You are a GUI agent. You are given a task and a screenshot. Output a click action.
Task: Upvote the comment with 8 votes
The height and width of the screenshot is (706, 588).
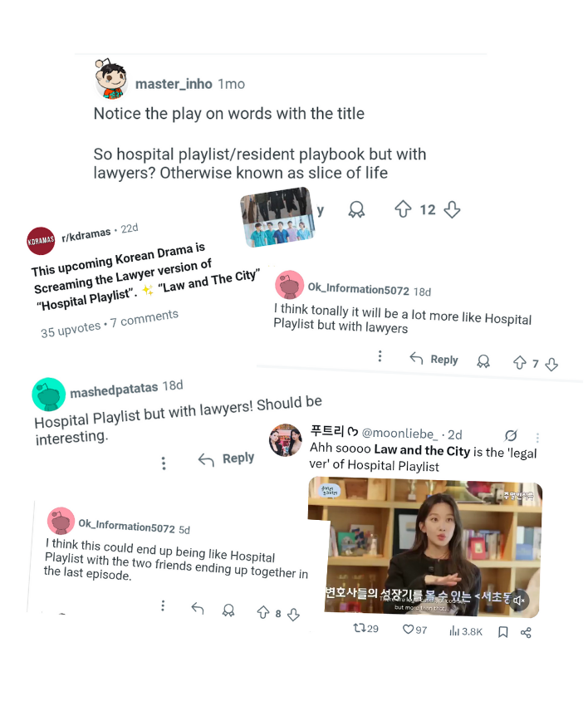(263, 612)
